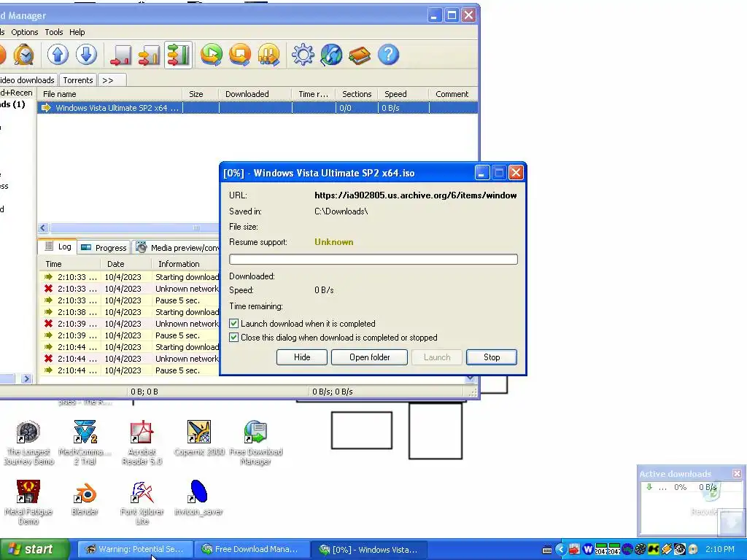Open the Options menu

click(25, 32)
